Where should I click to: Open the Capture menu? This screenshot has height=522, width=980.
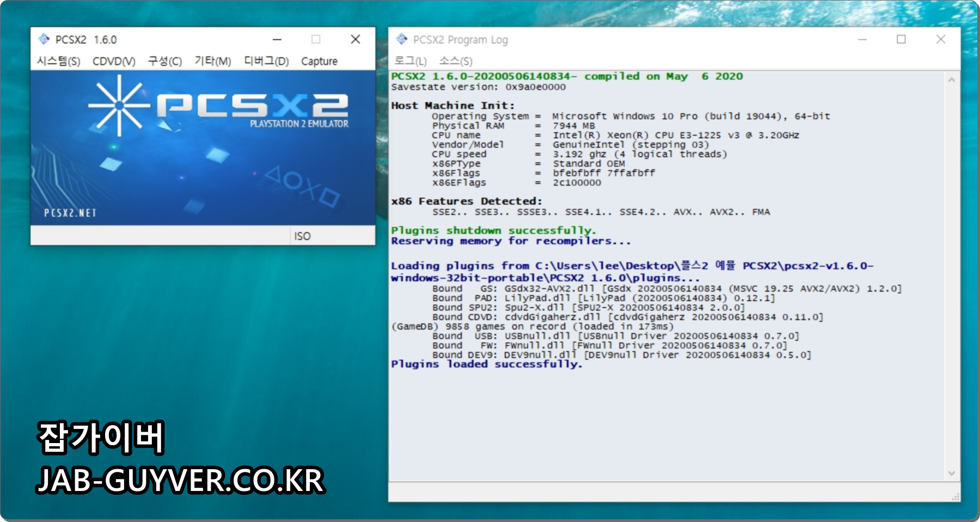[319, 61]
